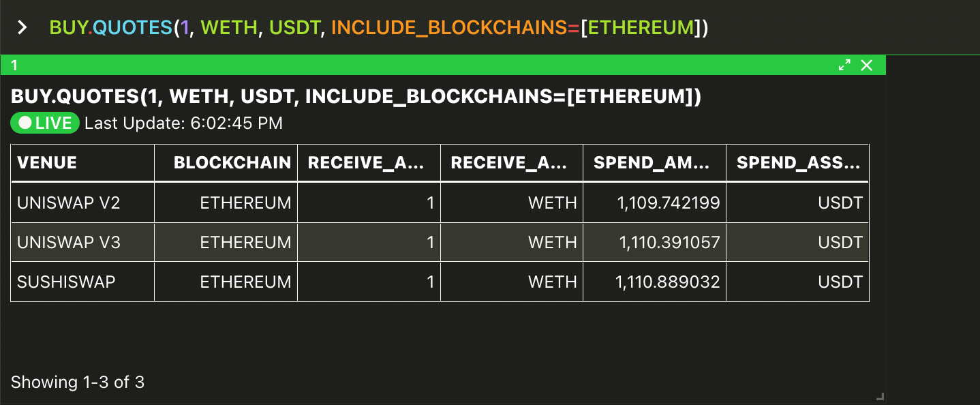Click the resize grip of the panel

pyautogui.click(x=880, y=396)
